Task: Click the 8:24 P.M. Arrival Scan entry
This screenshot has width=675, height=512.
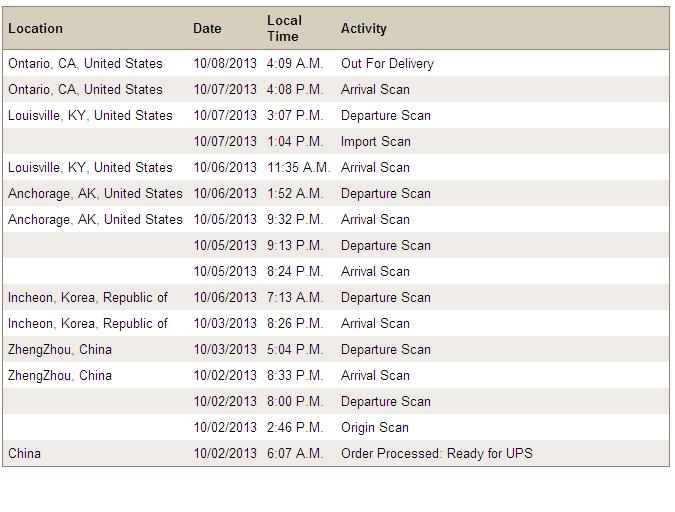Action: 375,272
